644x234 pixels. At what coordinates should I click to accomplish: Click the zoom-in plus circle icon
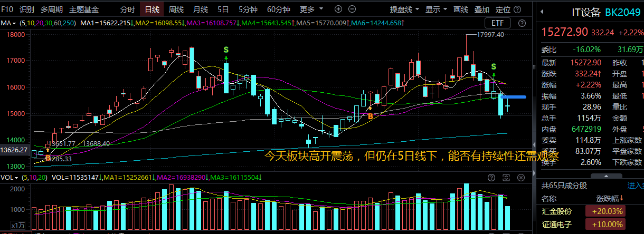pos(338,9)
